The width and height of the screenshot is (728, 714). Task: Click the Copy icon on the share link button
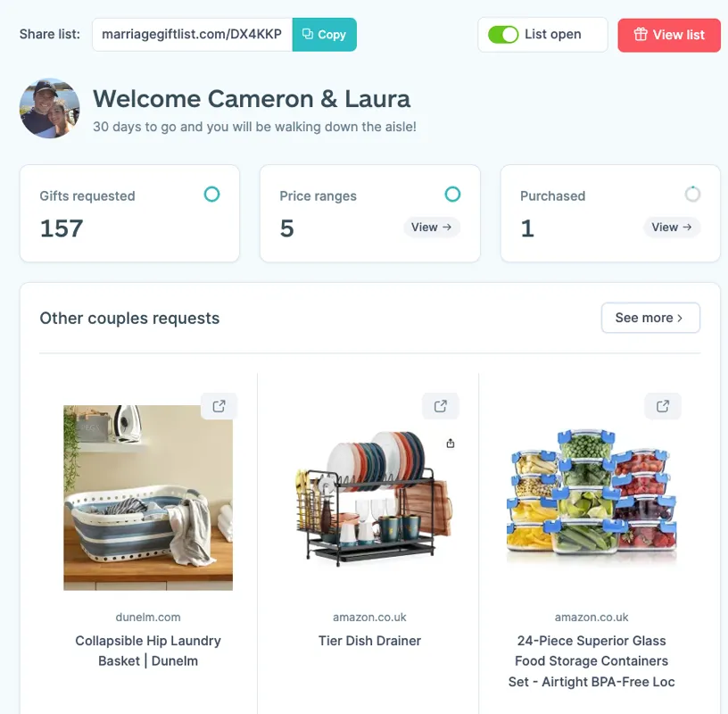click(x=308, y=34)
